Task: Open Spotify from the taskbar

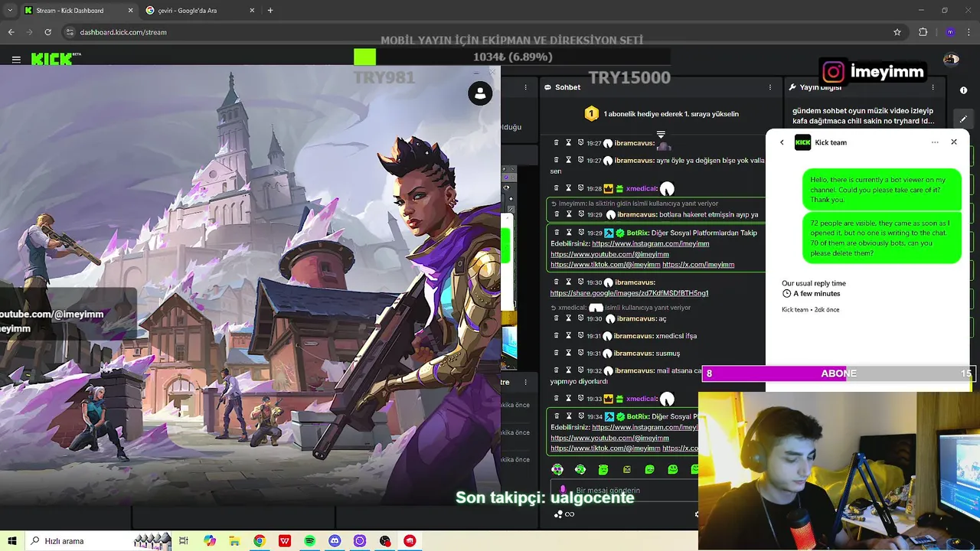Action: (x=309, y=541)
